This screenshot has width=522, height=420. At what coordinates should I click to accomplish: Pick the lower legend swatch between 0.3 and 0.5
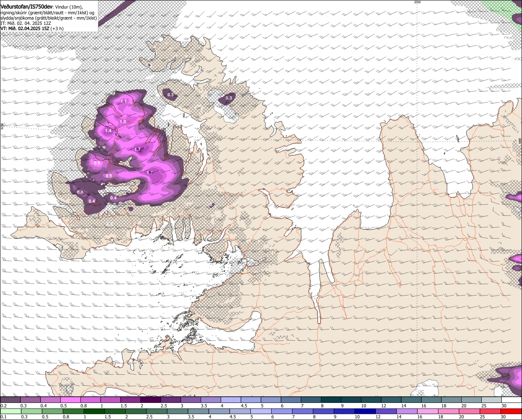click(x=31, y=411)
